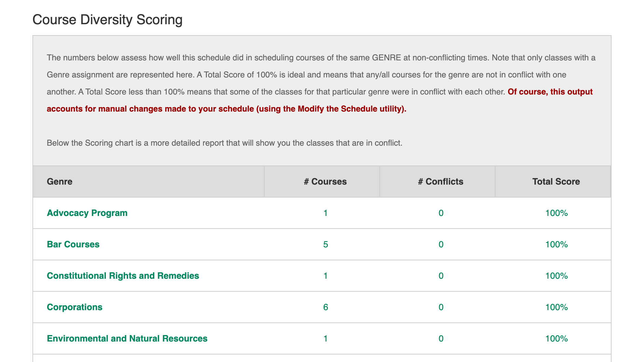This screenshot has width=644, height=362.
Task: Click the Constitutional Rights and Remedies score cell
Action: (556, 276)
